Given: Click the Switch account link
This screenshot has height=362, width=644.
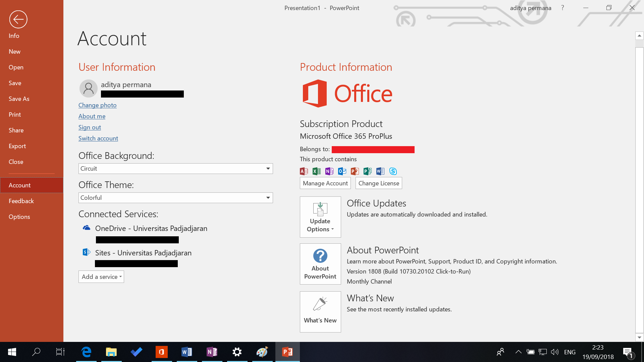Looking at the screenshot, I should pyautogui.click(x=98, y=138).
